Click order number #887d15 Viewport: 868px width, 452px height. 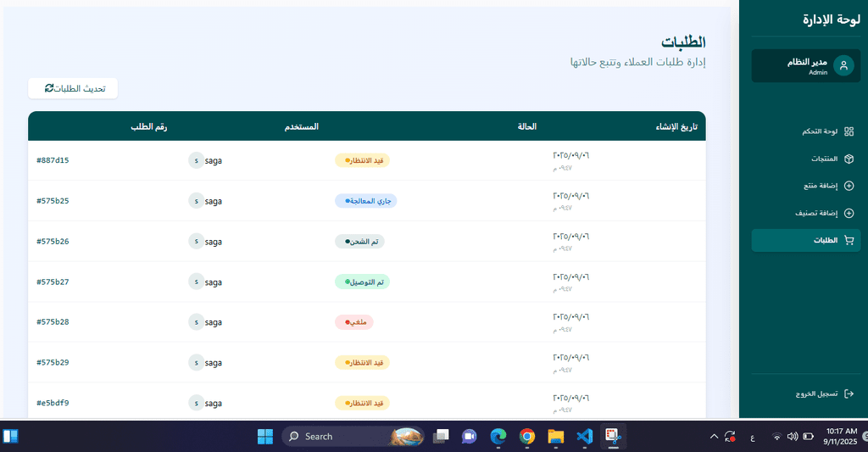(53, 160)
